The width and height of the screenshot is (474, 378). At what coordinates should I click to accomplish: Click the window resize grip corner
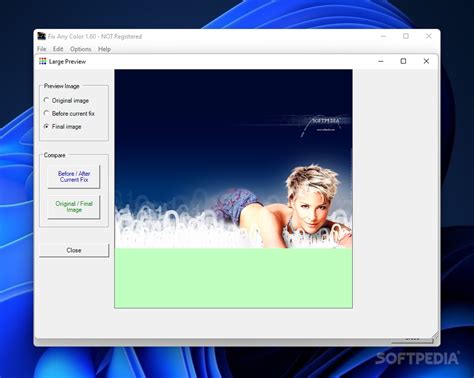click(435, 336)
